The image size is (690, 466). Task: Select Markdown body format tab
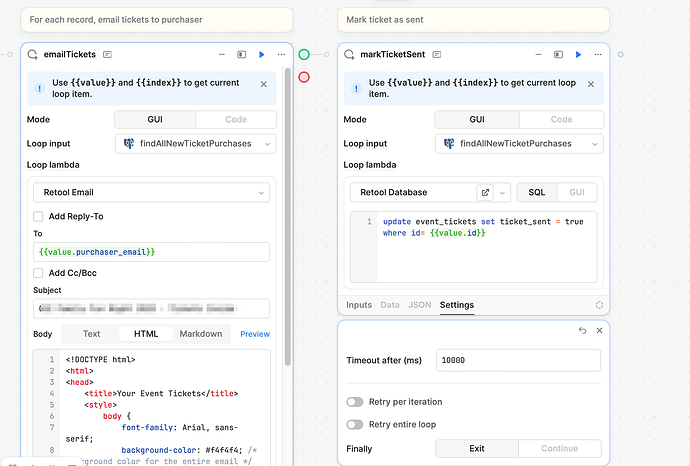201,334
